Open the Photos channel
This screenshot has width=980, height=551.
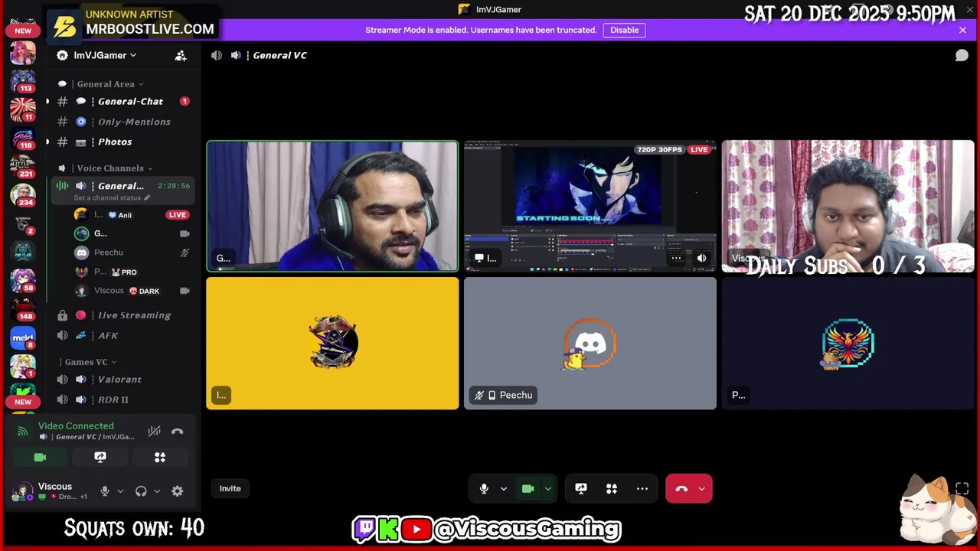(122, 142)
